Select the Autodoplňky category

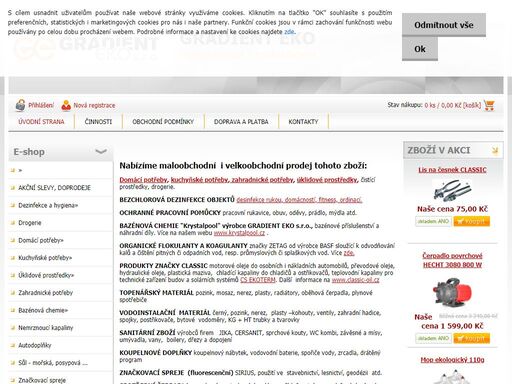(35, 345)
